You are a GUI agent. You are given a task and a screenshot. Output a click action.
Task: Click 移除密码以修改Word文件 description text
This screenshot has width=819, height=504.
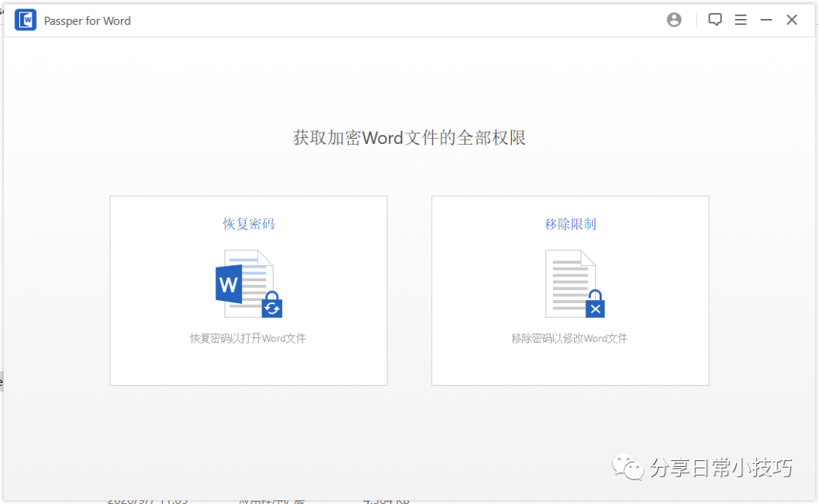(x=570, y=339)
